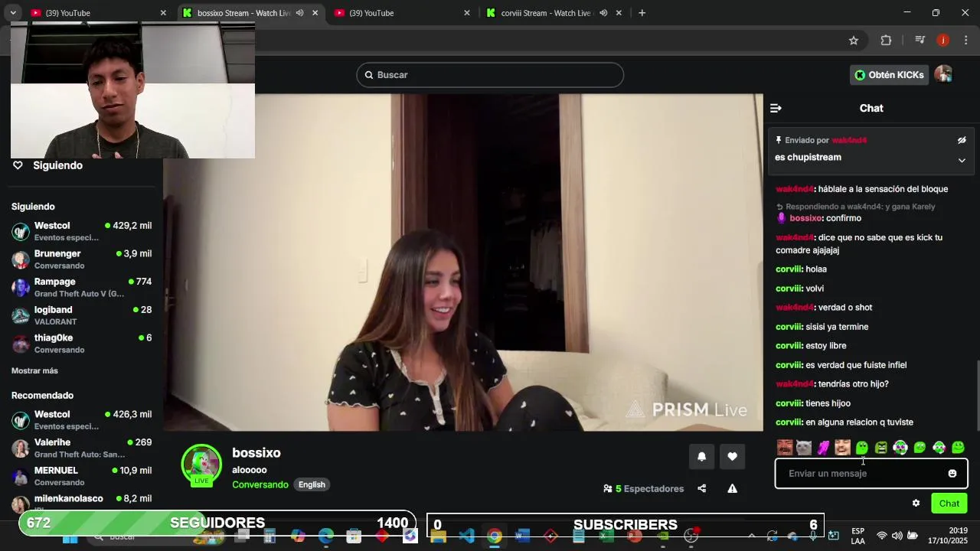Open the Chrome profile button
This screenshot has height=551, width=980.
(x=943, y=41)
